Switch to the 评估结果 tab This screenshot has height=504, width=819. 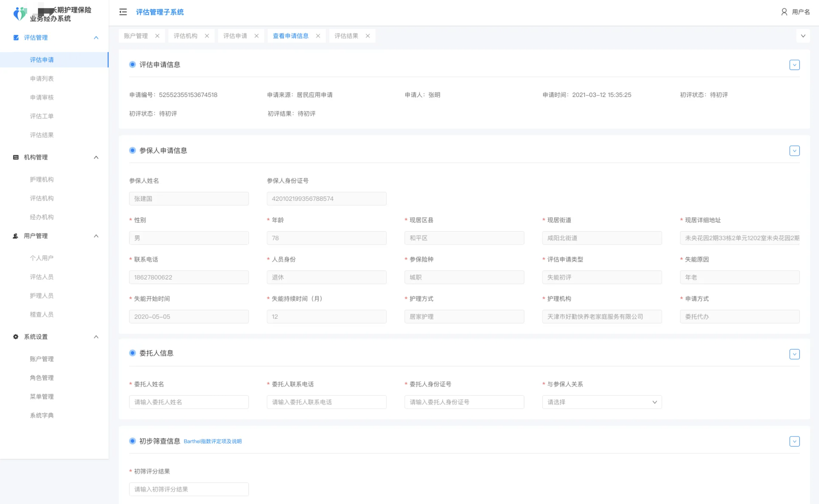(x=346, y=36)
